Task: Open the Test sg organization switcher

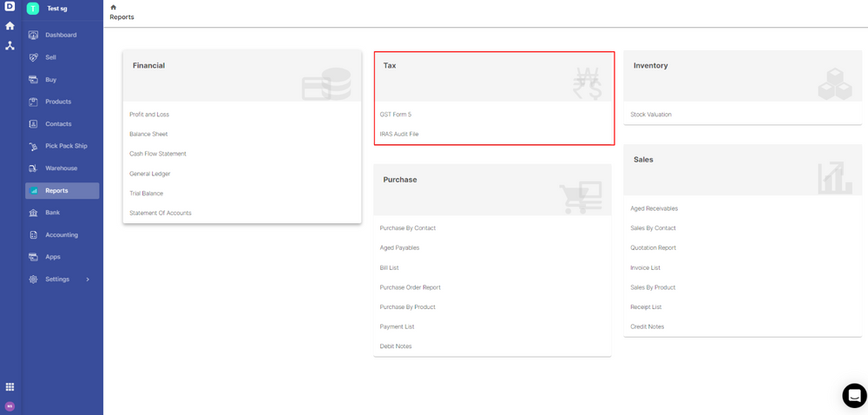Action: pyautogui.click(x=57, y=9)
